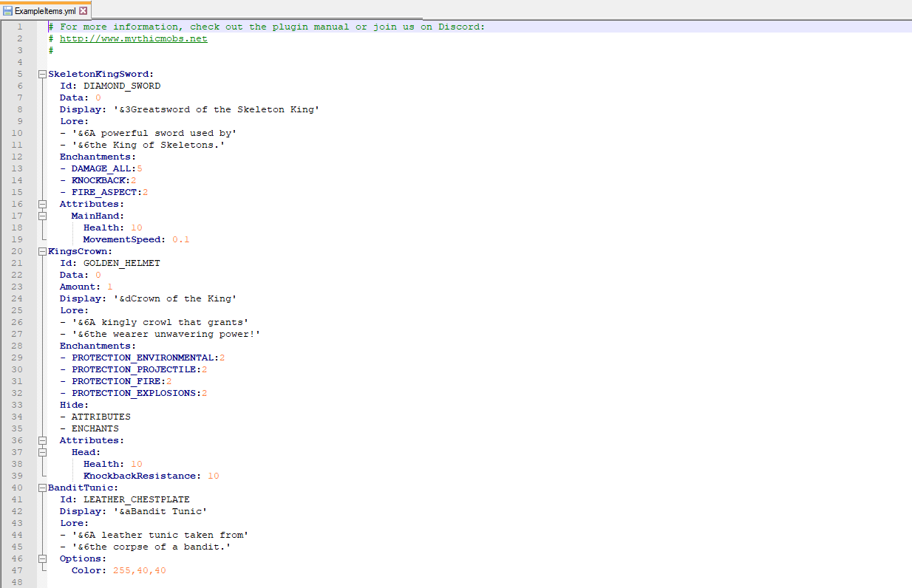Close the ExampleItems.yml tab with the red X
This screenshot has height=588, width=912.
(x=83, y=11)
